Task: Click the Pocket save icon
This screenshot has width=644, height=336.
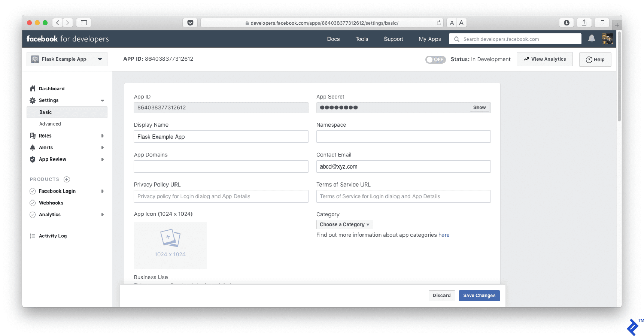Action: point(190,23)
